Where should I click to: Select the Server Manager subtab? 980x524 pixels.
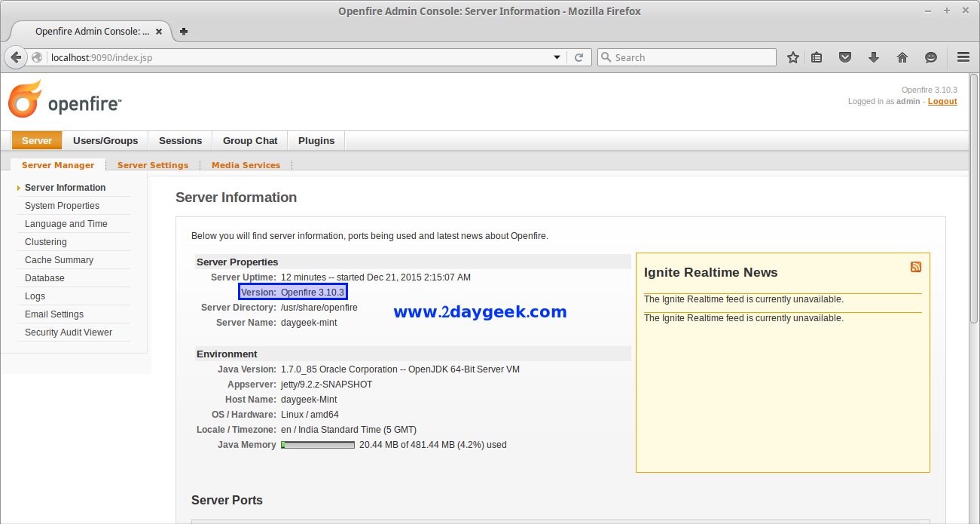[58, 165]
